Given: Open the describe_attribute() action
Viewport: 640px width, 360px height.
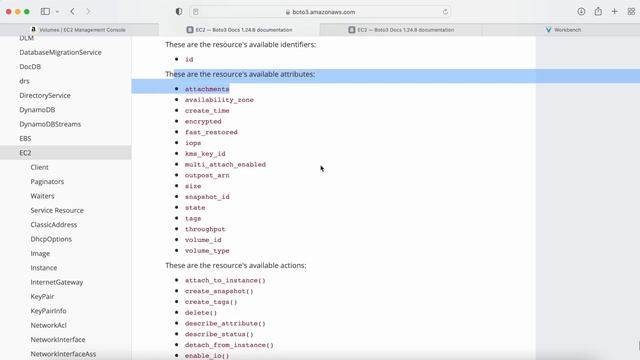Looking at the screenshot, I should (x=225, y=323).
